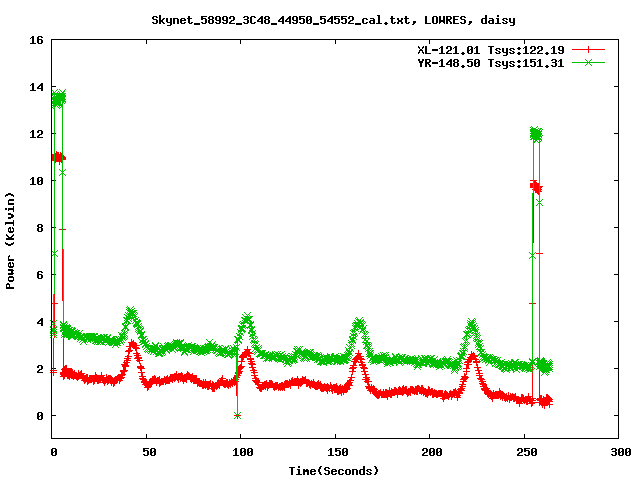Click the Power (Kelvin) y-axis label

point(10,241)
